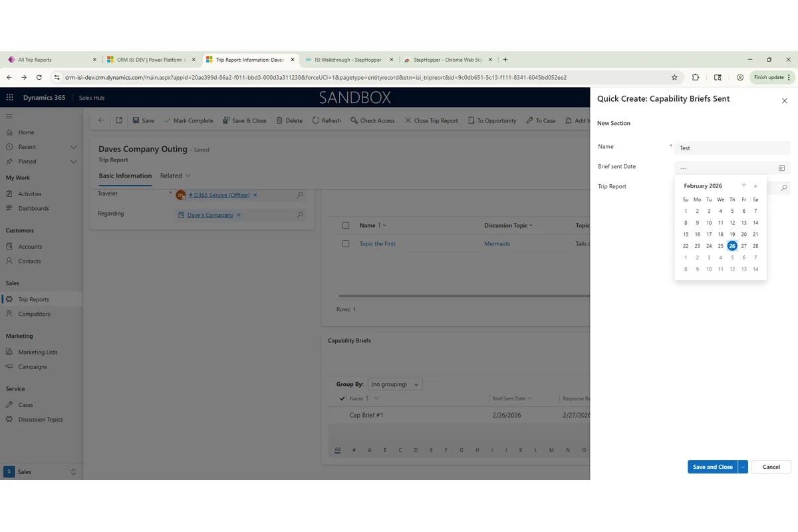The image size is (798, 532).
Task: Toggle the Name column header checkbox
Action: tap(346, 225)
